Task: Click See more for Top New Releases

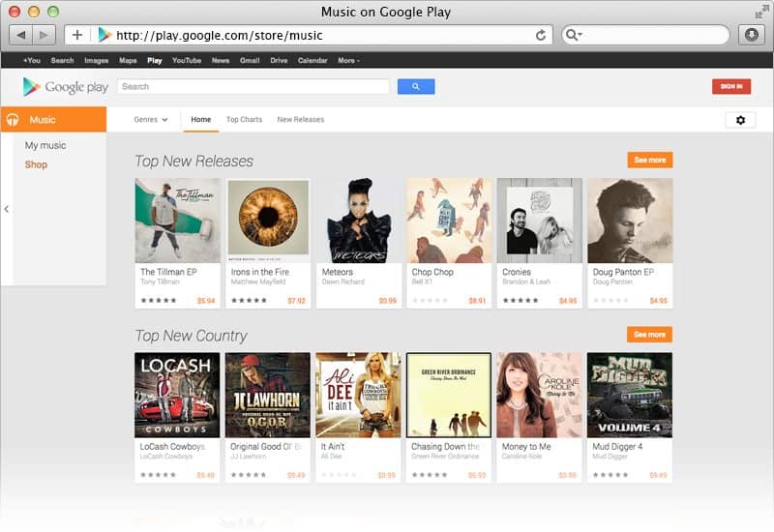Action: tap(649, 160)
